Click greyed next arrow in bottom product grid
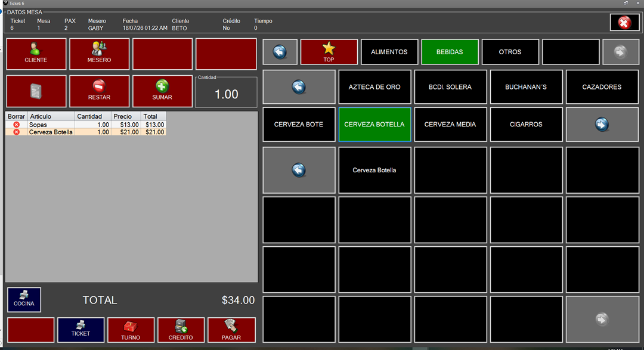Screen dimensions: 644x350 tap(602, 319)
